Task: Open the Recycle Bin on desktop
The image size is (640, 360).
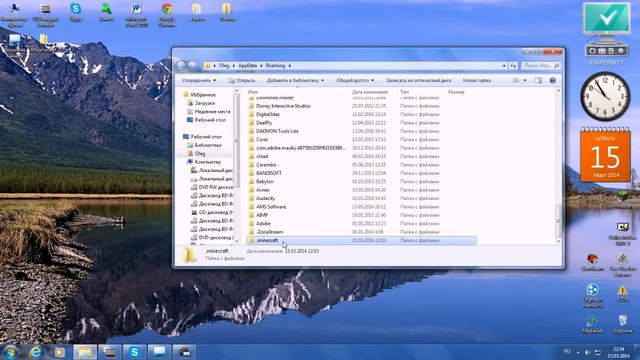Action: (x=622, y=324)
